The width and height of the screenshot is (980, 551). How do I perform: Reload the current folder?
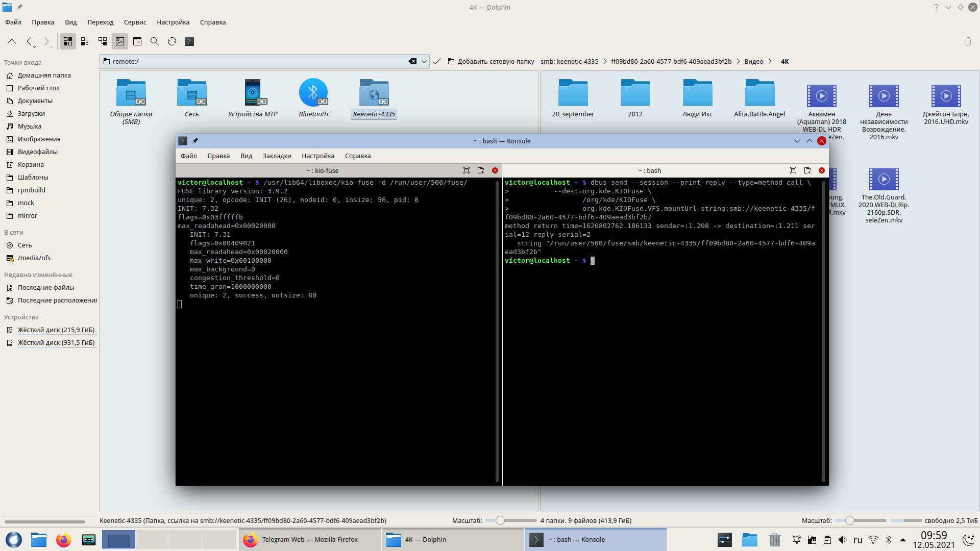click(x=172, y=41)
